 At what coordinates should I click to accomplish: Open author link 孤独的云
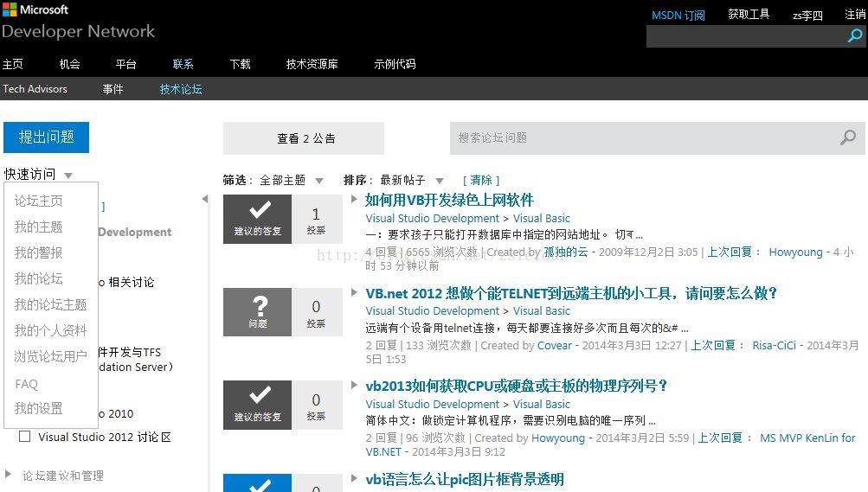tap(566, 252)
